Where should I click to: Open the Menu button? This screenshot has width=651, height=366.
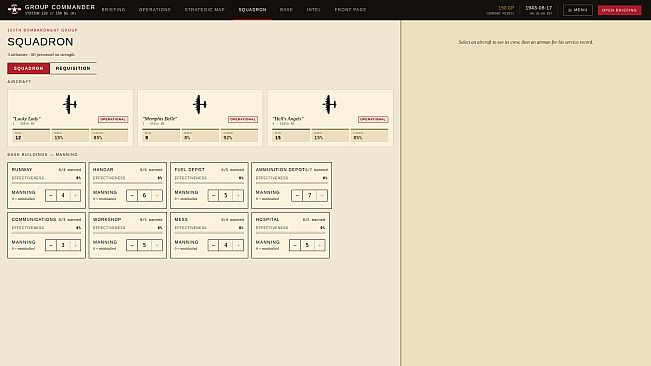[x=578, y=10]
